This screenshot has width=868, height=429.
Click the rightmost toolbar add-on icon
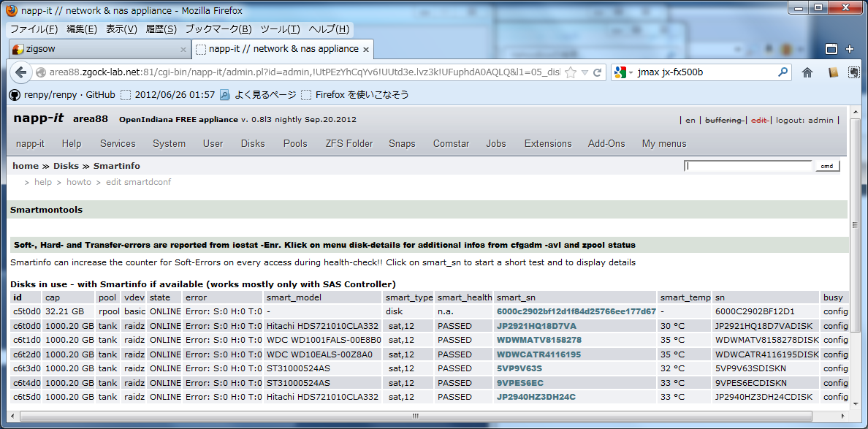point(854,72)
